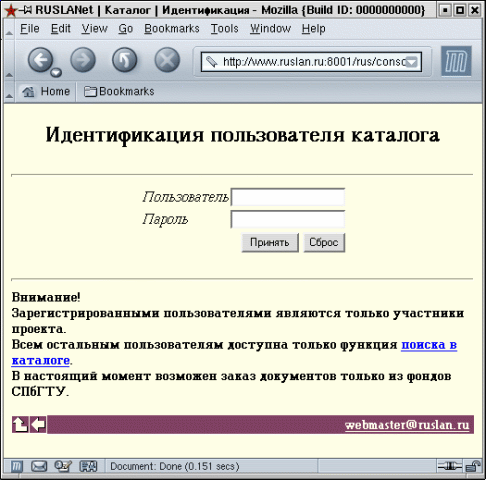The image size is (486, 480).
Task: Close the Mozilla window
Action: [474, 10]
